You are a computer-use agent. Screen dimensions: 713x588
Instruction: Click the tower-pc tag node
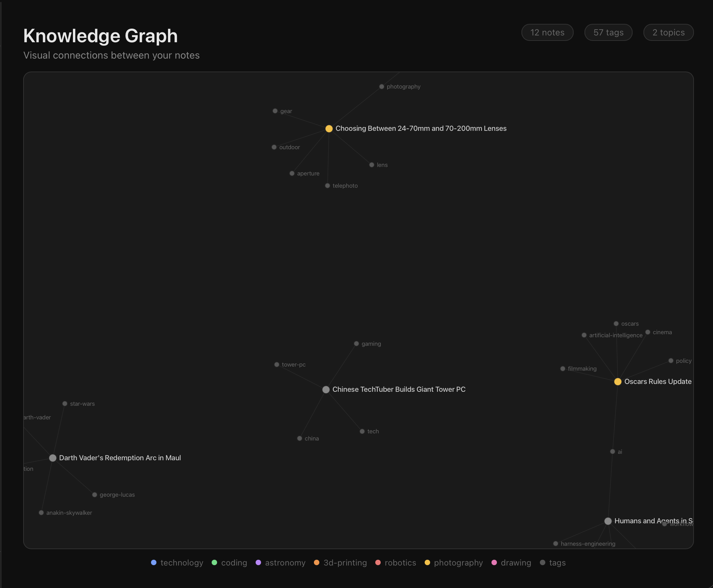point(277,365)
